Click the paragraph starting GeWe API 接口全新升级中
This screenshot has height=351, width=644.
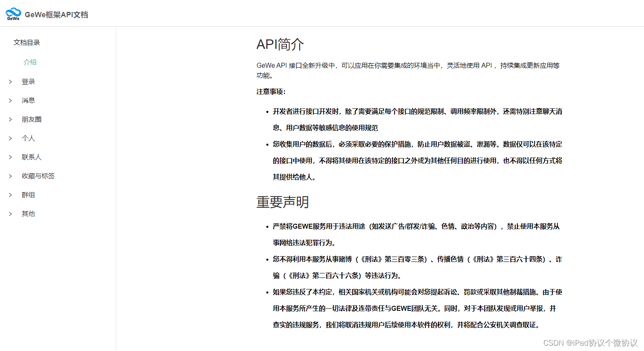click(408, 70)
